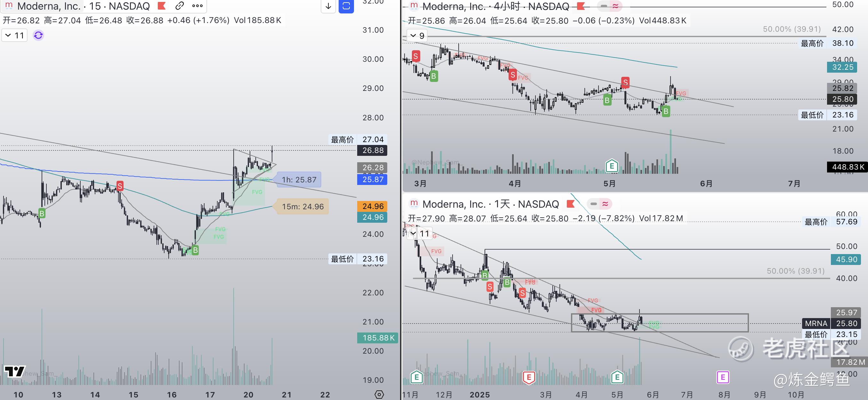Click the 50.00% (39.91) level label on 4-hour chart

(x=792, y=29)
